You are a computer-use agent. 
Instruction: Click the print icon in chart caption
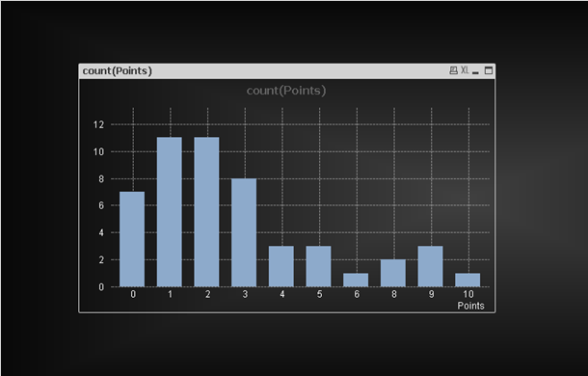(453, 70)
